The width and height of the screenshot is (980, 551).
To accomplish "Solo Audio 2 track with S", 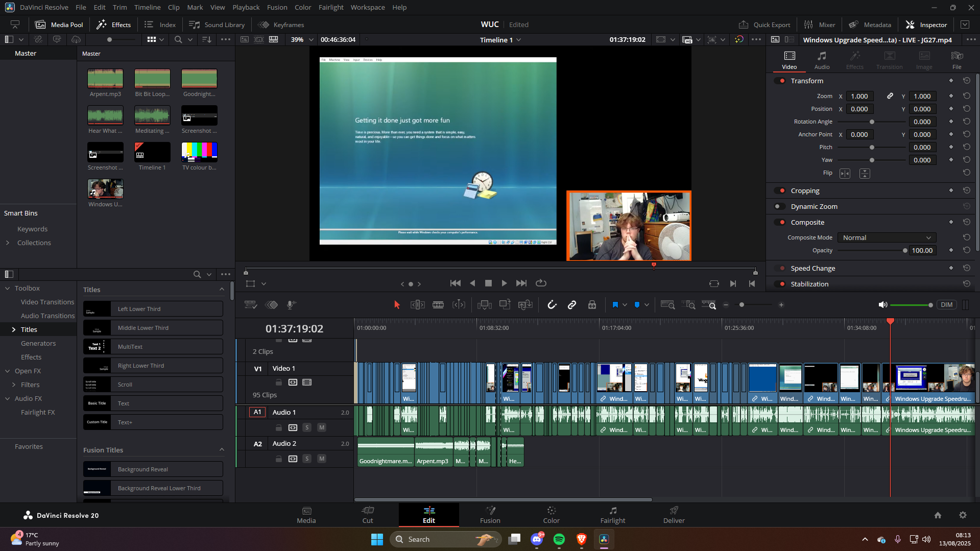I will pos(307,459).
